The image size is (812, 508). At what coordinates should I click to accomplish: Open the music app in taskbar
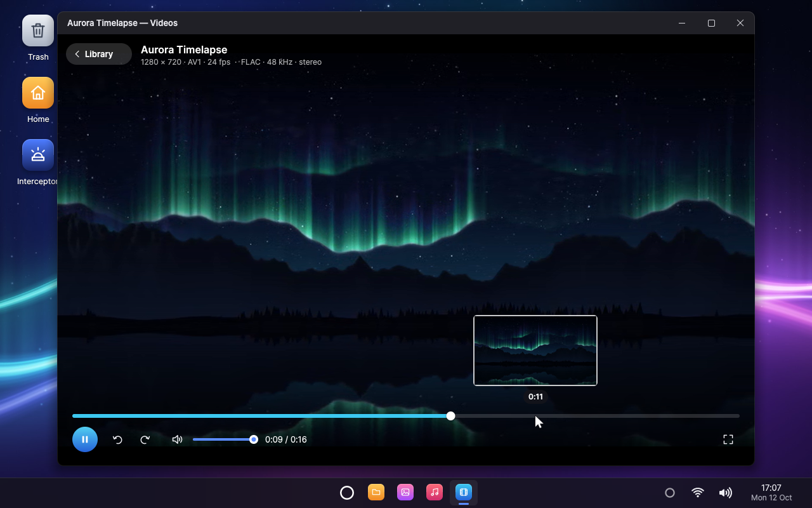coord(435,493)
